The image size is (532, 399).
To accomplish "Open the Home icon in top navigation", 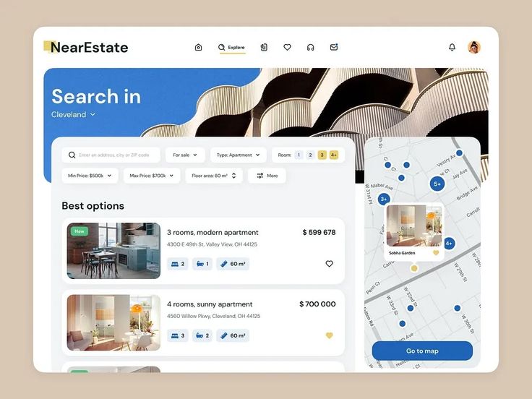I will click(x=199, y=47).
